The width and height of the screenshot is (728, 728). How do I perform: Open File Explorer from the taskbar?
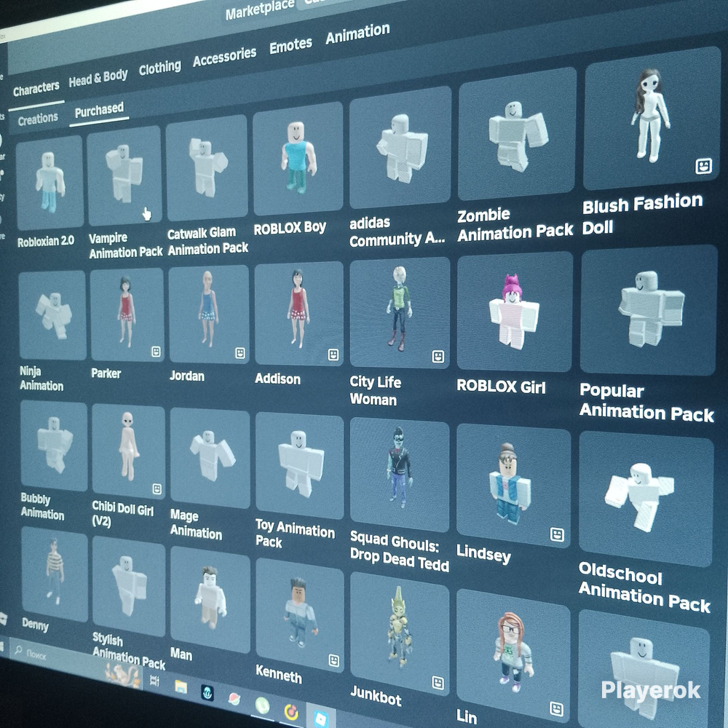[x=181, y=687]
